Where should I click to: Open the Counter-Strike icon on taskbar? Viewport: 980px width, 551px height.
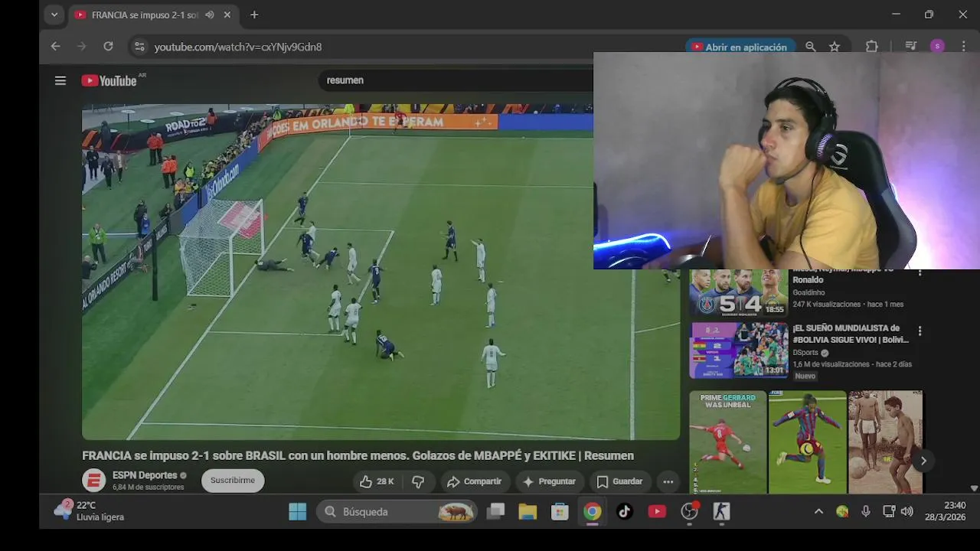click(721, 511)
